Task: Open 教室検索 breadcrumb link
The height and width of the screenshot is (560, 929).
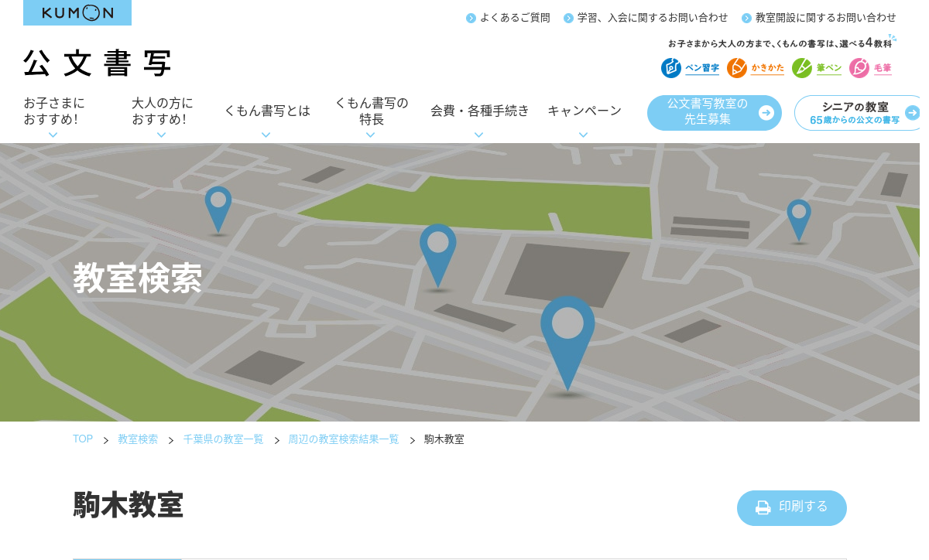Action: 138,439
